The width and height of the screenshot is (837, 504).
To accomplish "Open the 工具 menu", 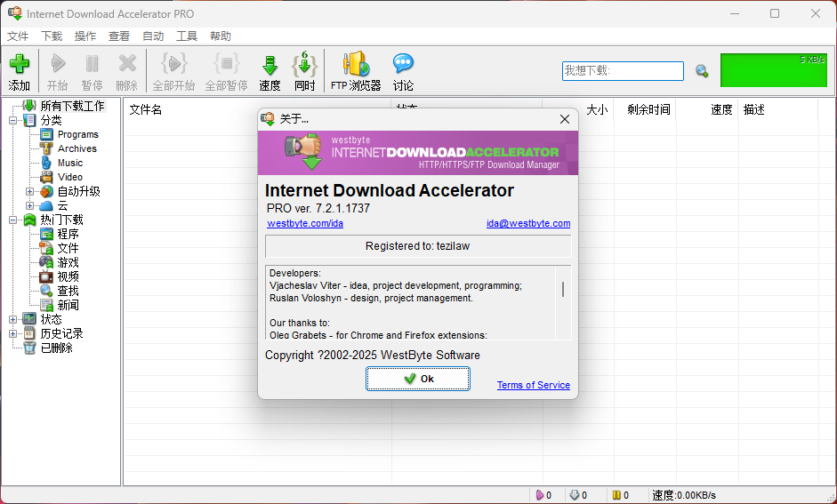I will coord(187,36).
